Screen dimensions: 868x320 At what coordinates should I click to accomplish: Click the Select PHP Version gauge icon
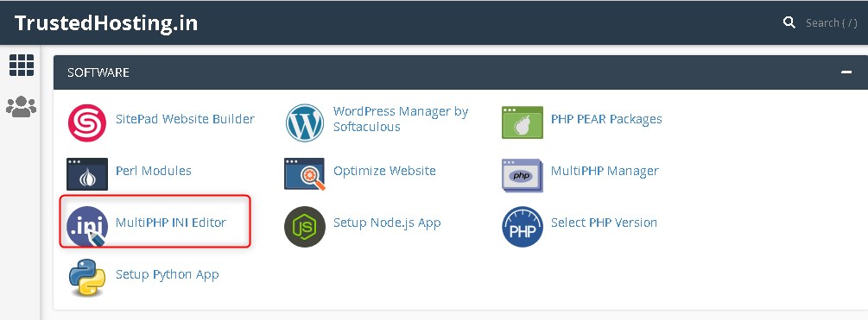[x=522, y=227]
